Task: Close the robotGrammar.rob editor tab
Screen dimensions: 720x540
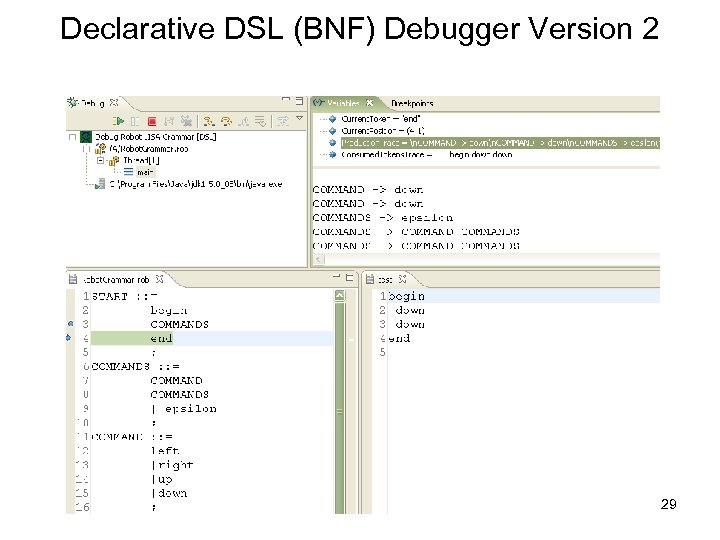Action: [159, 279]
